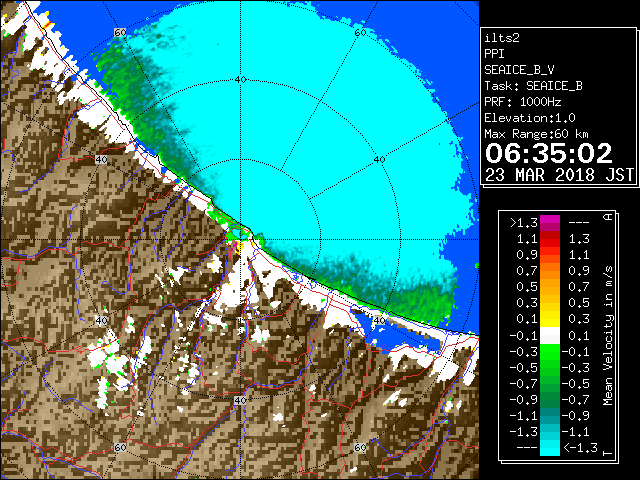This screenshot has width=640, height=480.
Task: Select the 'Task: SEAICE_B' line
Action: [x=533, y=86]
